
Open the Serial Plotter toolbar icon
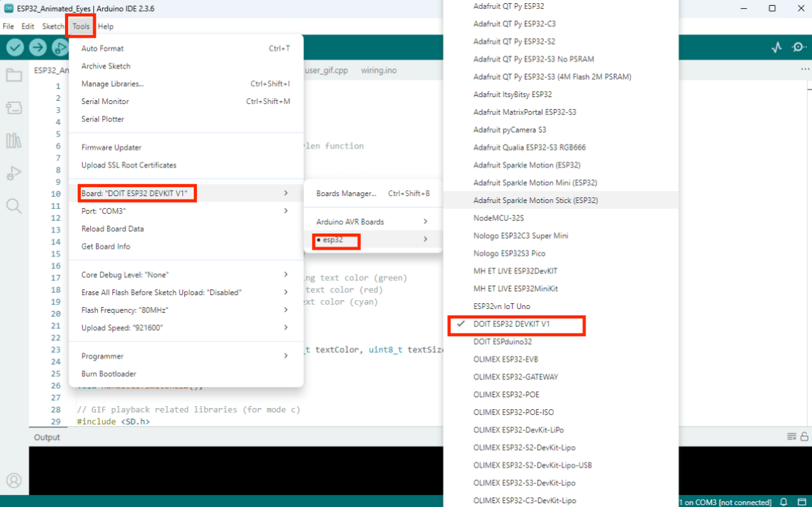point(777,47)
